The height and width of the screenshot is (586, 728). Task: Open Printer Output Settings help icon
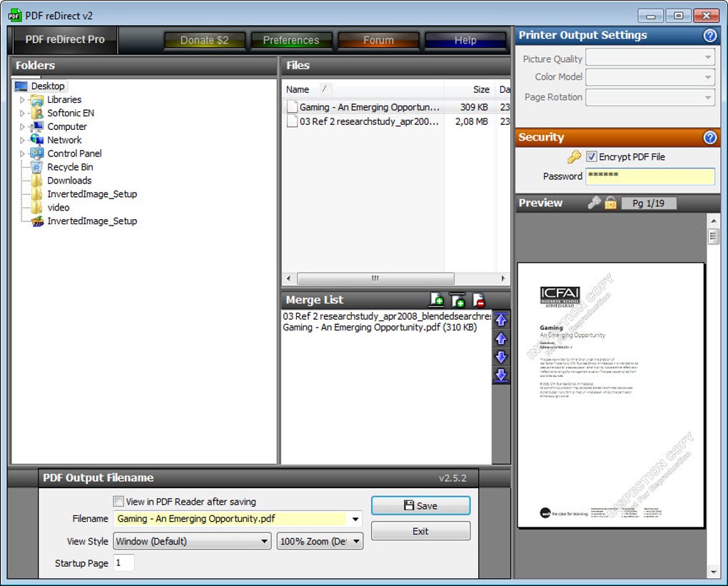710,35
